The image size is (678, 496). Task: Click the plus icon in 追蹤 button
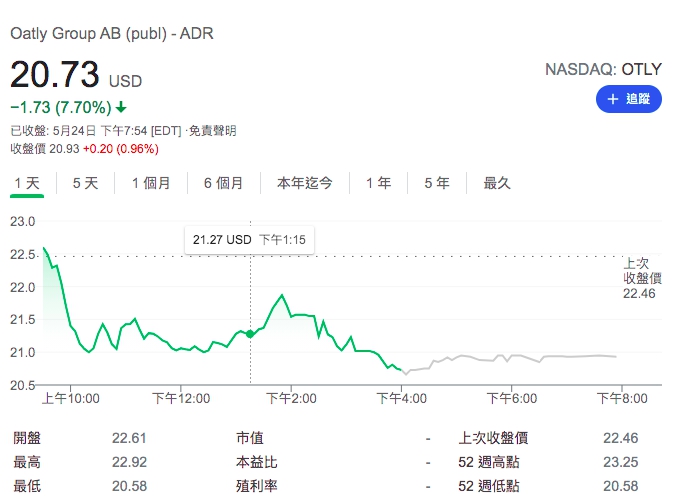pyautogui.click(x=612, y=99)
